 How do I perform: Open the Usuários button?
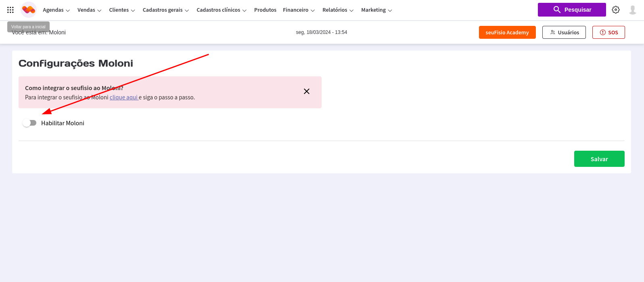pos(564,32)
